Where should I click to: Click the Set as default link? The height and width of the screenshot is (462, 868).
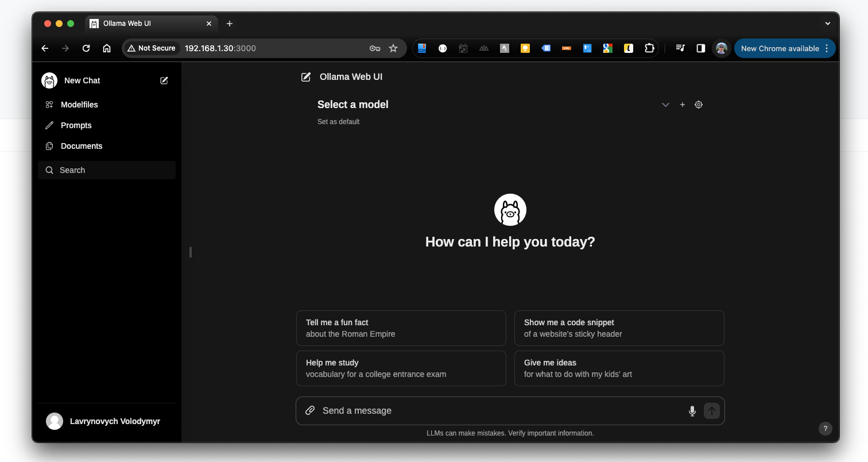[x=339, y=122]
